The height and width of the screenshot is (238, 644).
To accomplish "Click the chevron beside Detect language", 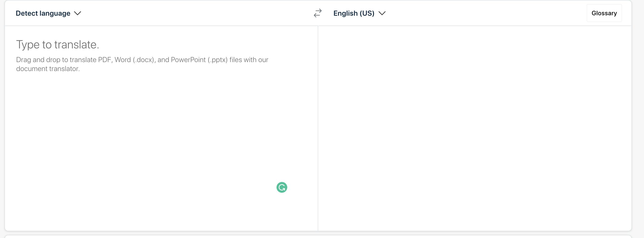I will 78,13.
